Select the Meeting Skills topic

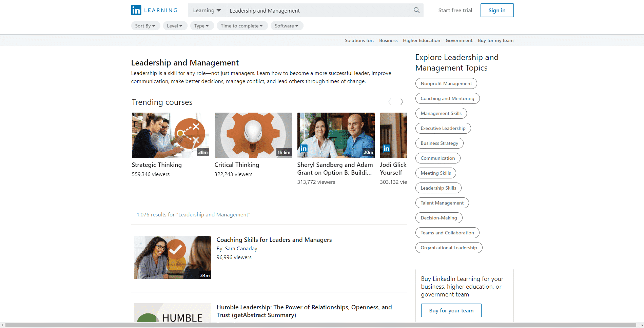click(436, 173)
